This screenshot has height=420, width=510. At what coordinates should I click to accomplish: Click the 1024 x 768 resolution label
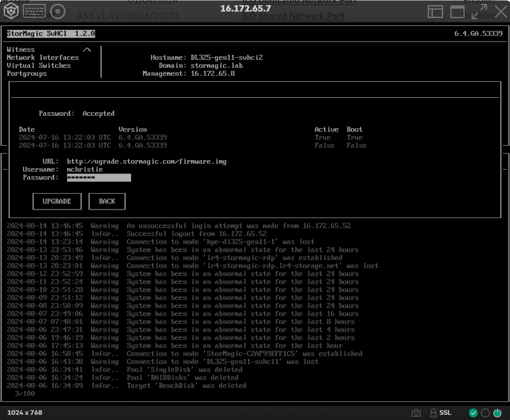pos(25,413)
